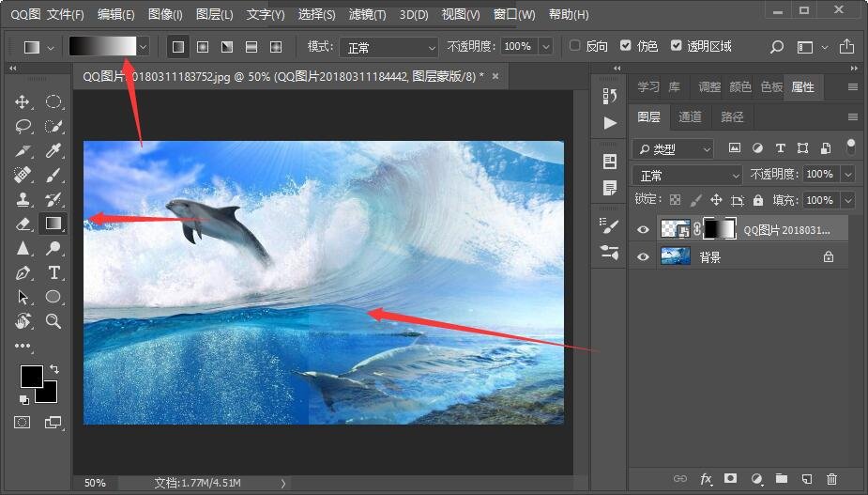
Task: Switch to the 通道 tab
Action: coord(690,116)
